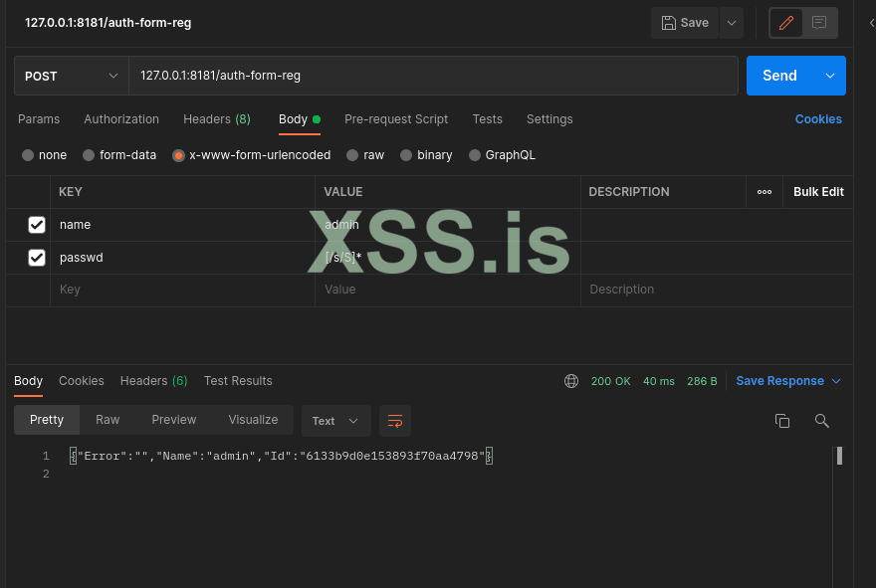Open the POST method dropdown
Image resolution: width=876 pixels, height=588 pixels.
tap(72, 76)
